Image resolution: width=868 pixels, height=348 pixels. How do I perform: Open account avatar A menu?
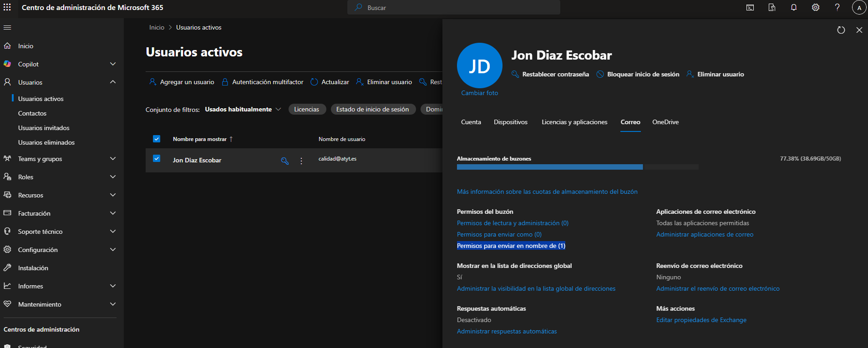pos(859,7)
